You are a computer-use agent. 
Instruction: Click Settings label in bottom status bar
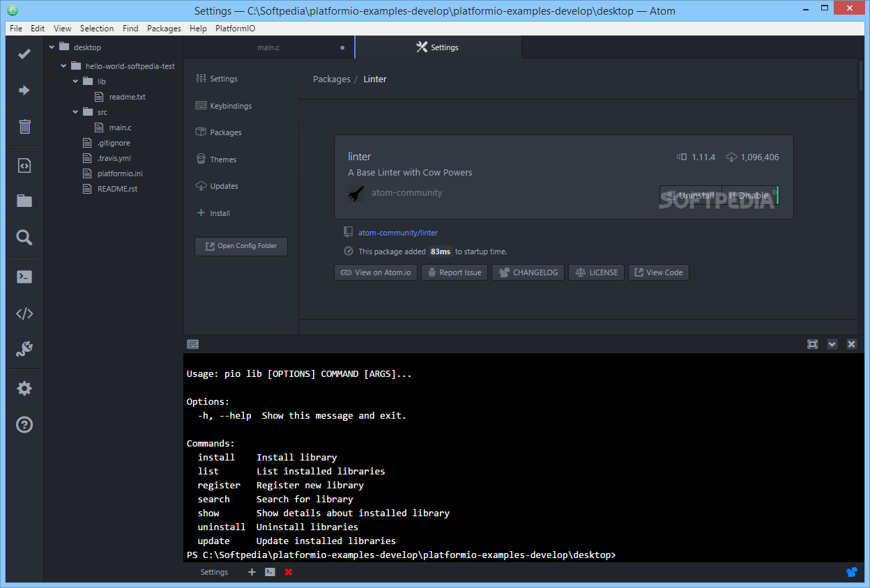(214, 572)
